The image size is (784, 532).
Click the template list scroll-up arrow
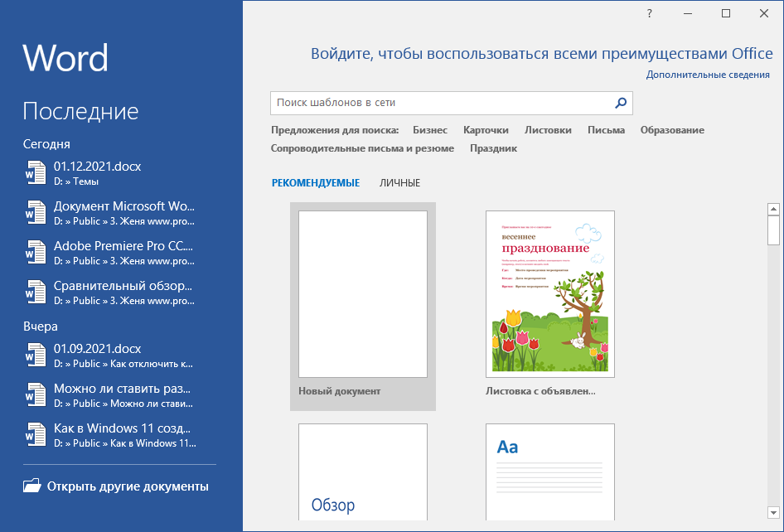tap(773, 209)
